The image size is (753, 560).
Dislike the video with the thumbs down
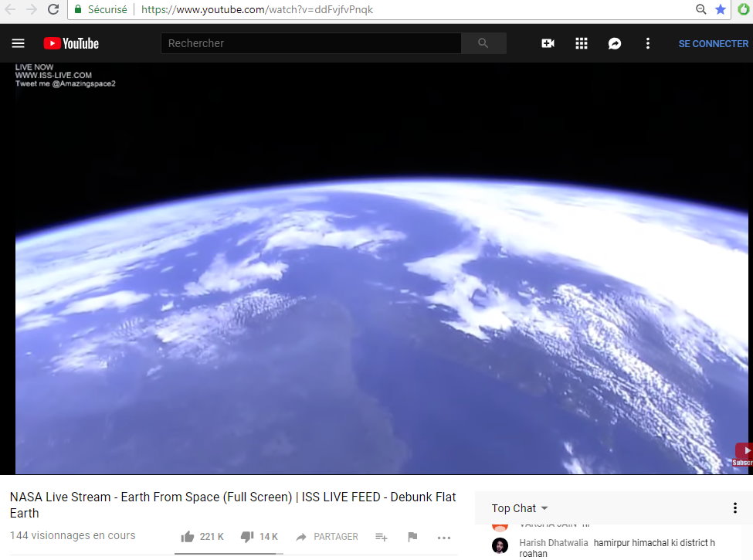click(x=247, y=537)
